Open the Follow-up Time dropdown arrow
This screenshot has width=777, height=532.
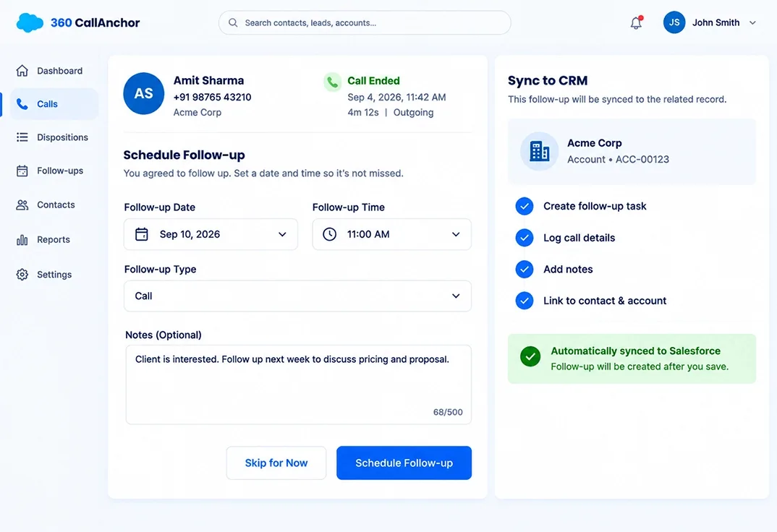pyautogui.click(x=456, y=235)
